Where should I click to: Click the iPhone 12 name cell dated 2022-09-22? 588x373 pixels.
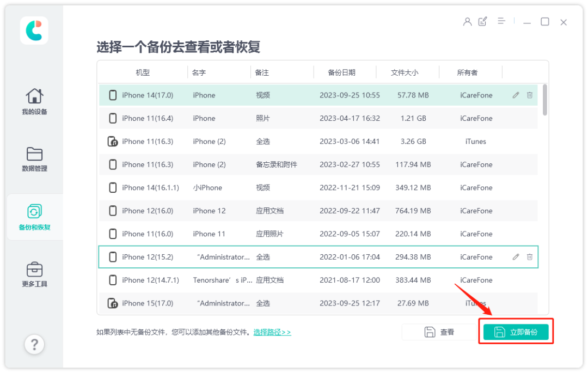click(209, 211)
